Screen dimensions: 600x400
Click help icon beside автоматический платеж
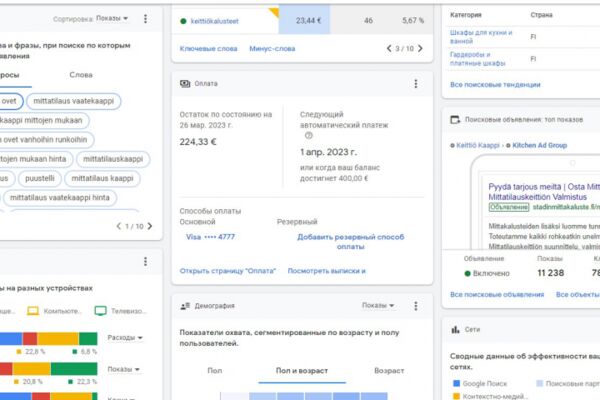[x=309, y=136]
